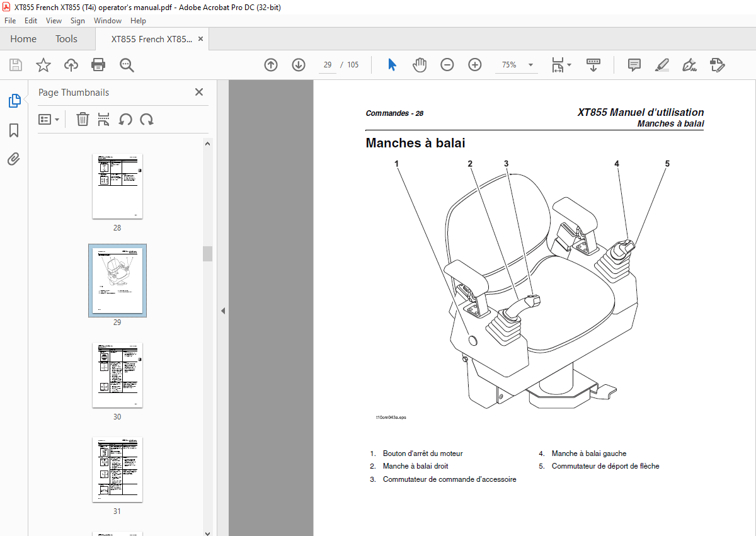
Task: Click the cloud upload icon
Action: point(71,65)
